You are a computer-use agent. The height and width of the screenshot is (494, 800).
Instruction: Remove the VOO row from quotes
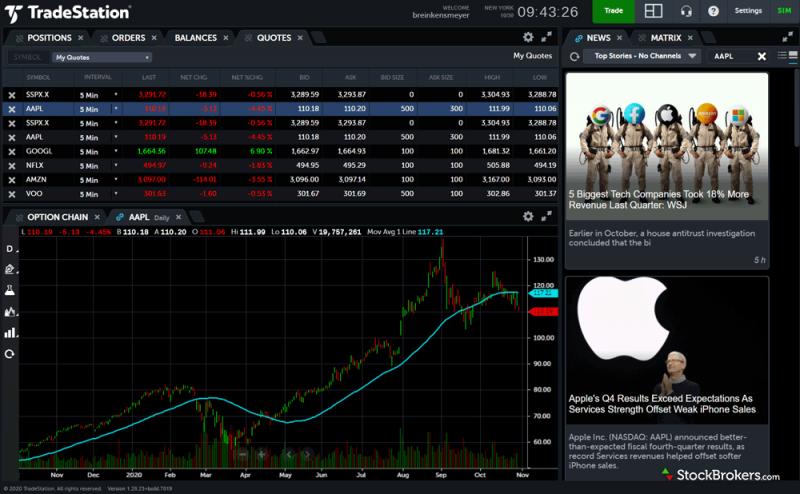[x=12, y=194]
